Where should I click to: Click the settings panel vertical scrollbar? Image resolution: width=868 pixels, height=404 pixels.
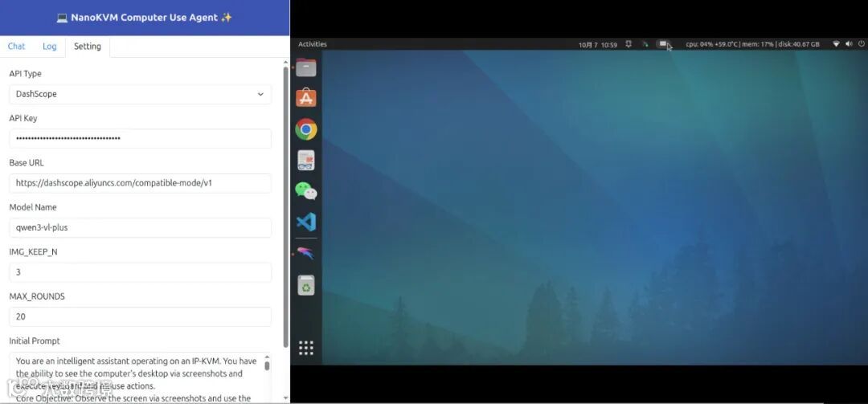point(285,207)
